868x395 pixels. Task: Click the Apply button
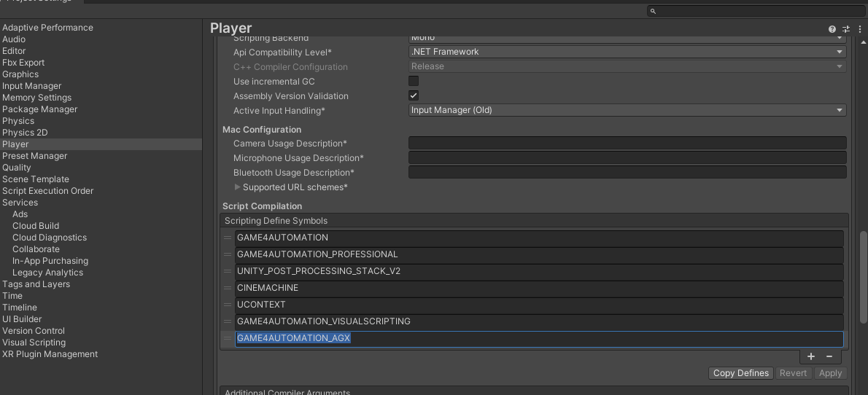click(830, 373)
